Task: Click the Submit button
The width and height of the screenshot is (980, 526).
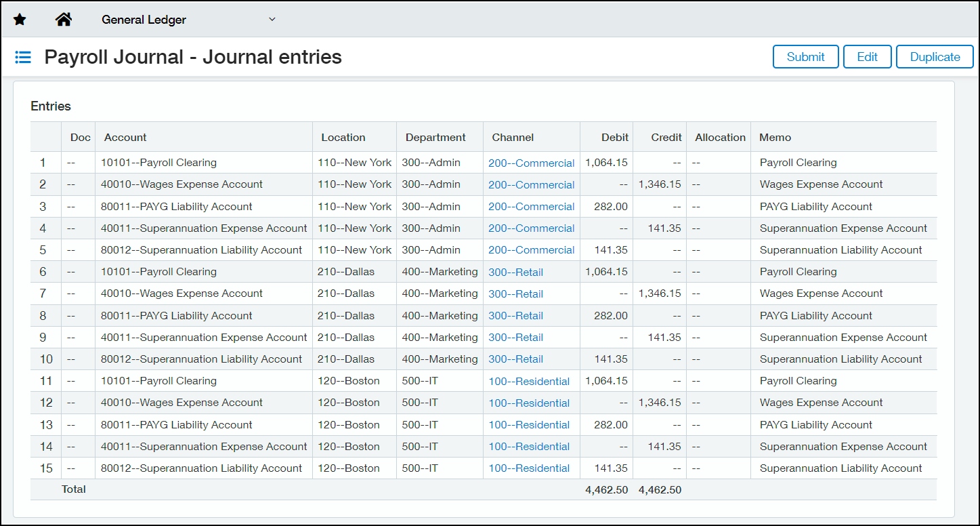Action: point(805,57)
